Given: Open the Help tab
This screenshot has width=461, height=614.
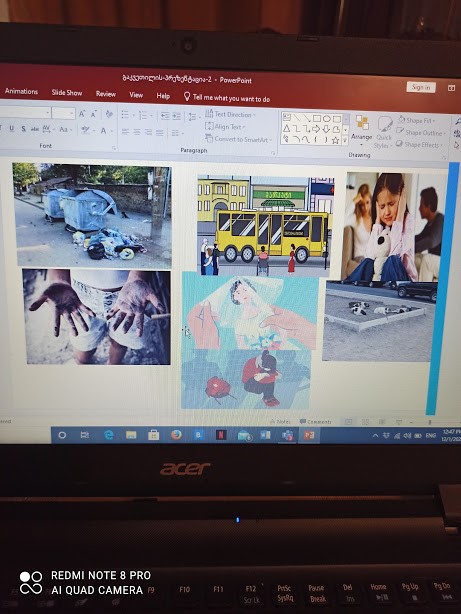Looking at the screenshot, I should pos(163,96).
